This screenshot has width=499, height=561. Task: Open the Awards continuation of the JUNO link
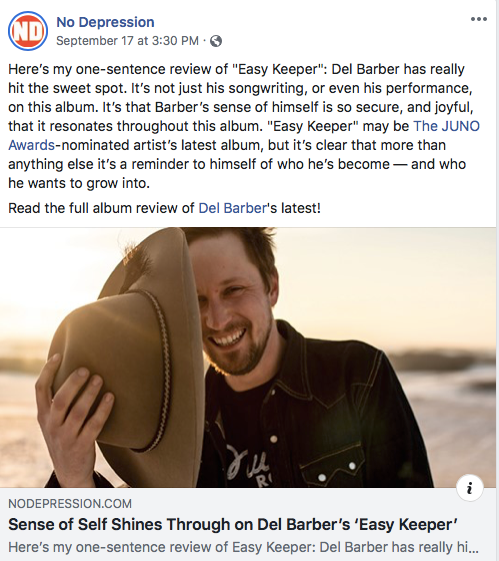pos(31,145)
